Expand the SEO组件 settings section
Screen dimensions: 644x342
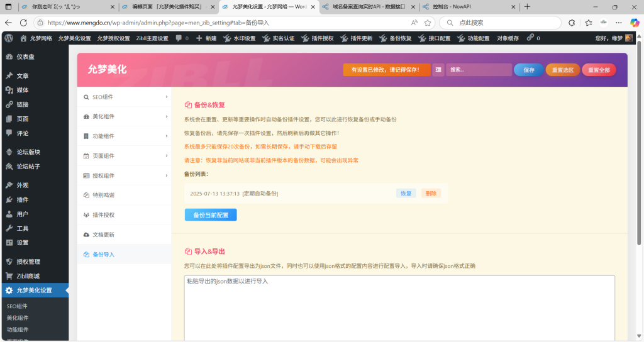[x=124, y=97]
